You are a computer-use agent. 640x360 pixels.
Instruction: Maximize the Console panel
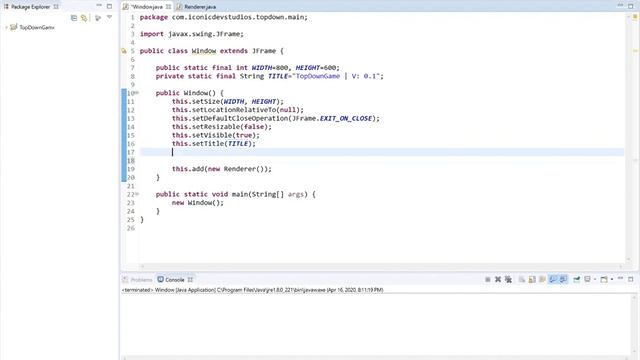pyautogui.click(x=631, y=280)
